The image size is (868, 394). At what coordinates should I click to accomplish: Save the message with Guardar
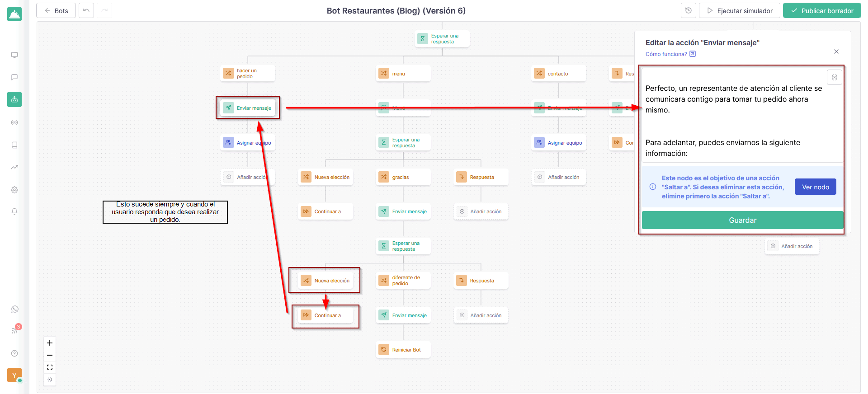tap(743, 220)
